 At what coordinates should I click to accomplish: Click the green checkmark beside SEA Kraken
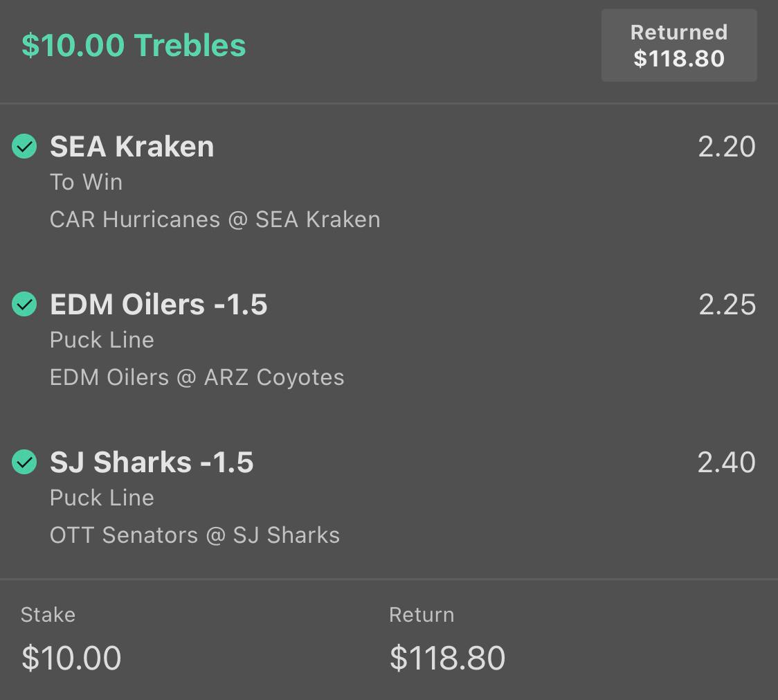click(24, 147)
